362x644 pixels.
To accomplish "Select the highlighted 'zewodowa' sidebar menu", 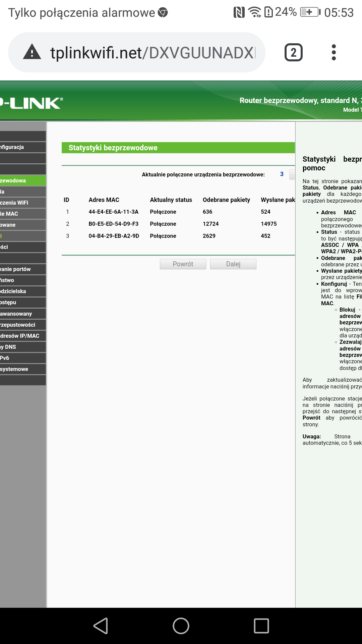I will point(23,180).
